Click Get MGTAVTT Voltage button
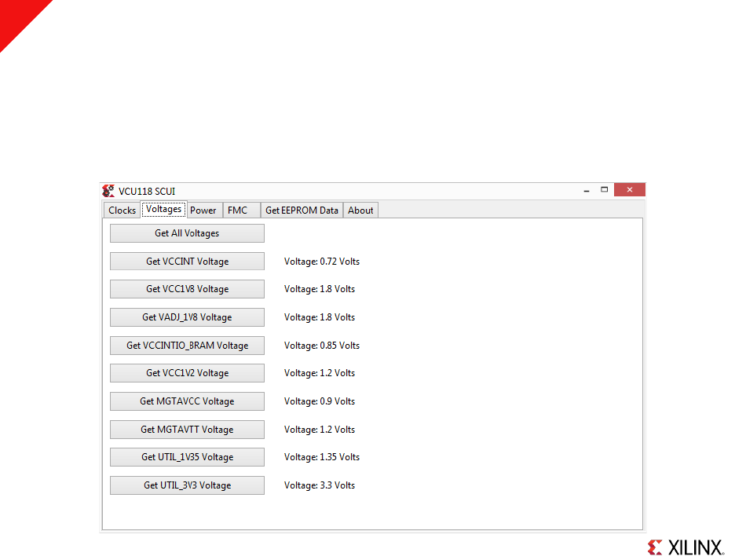Image resolution: width=746 pixels, height=560 pixels. (x=187, y=429)
